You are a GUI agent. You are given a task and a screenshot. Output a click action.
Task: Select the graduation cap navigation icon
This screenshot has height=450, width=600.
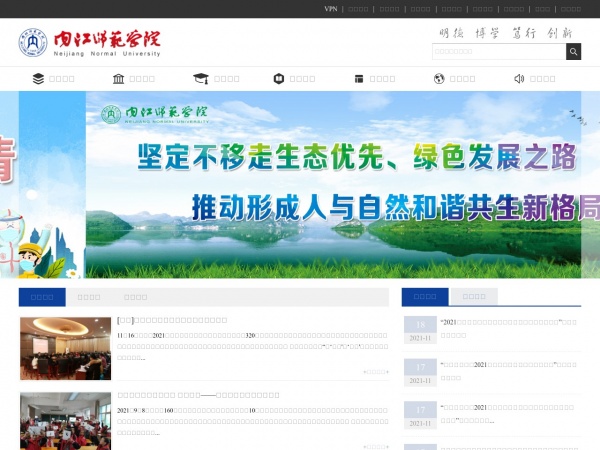coord(200,78)
